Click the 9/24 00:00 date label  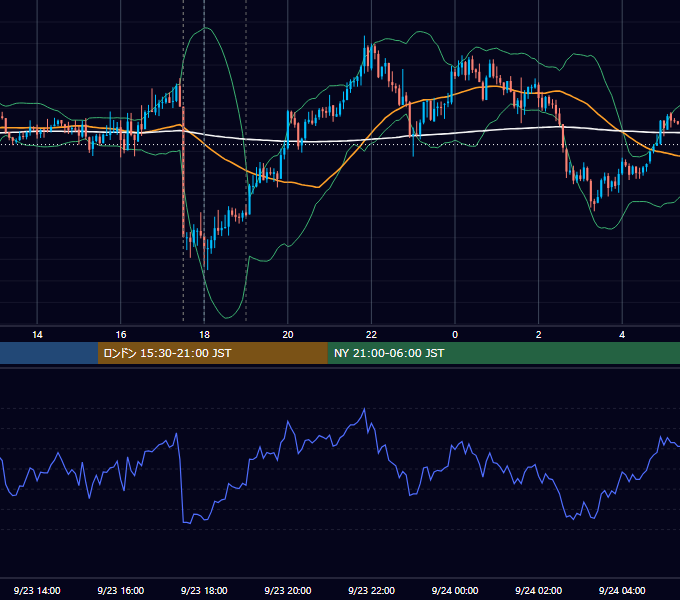[455, 590]
